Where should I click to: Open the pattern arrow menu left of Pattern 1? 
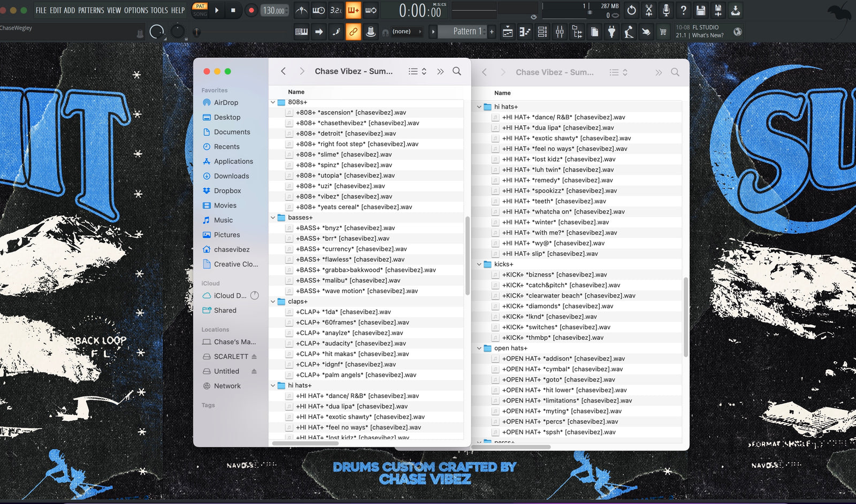(433, 32)
